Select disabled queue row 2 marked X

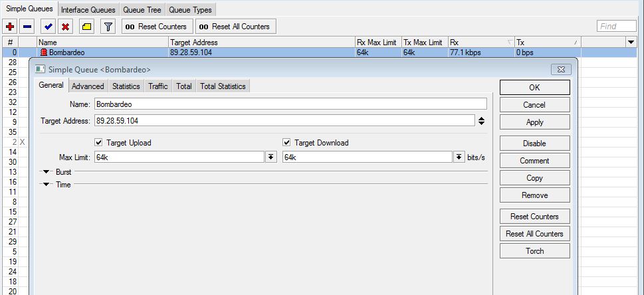[15, 142]
